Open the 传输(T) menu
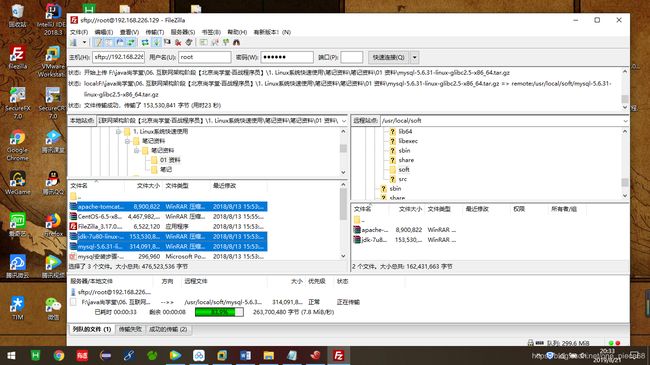Viewport: 650px width, 365px height. pos(155,32)
